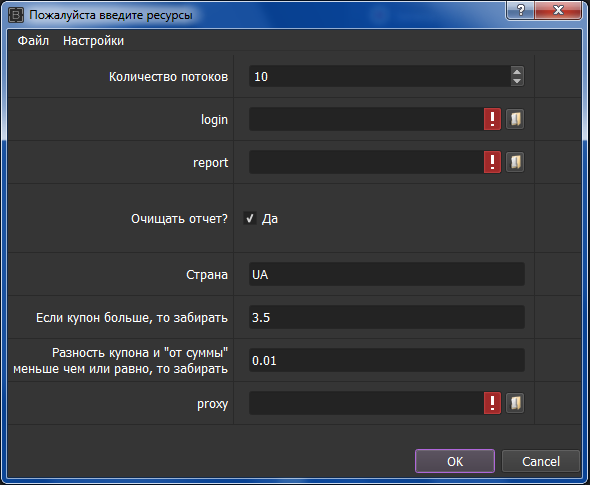590x485 pixels.
Task: Open the Файл menu
Action: click(33, 41)
